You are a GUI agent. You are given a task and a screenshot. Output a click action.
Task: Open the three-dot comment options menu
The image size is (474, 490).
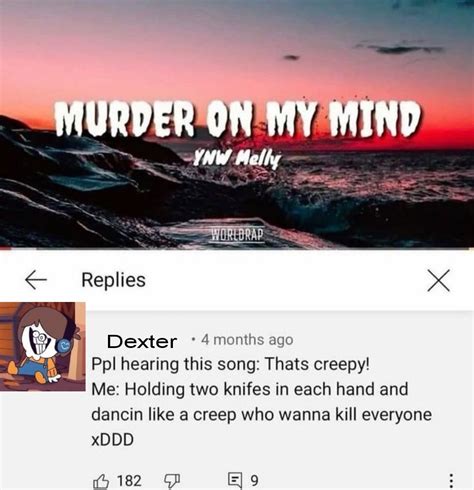coord(451,480)
